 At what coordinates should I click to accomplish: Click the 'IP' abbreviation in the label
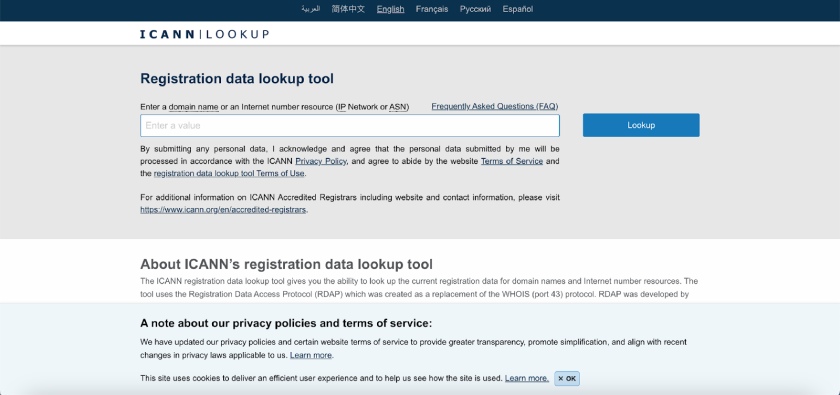click(342, 107)
